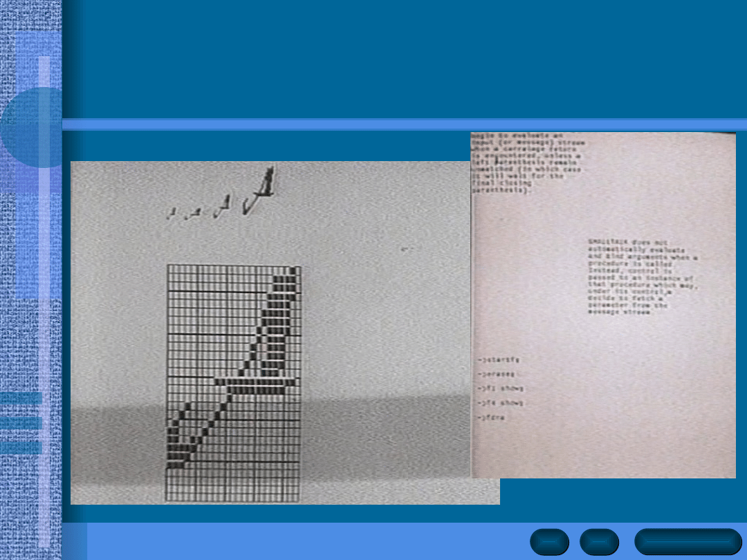Click the blue circle on the left sidebar

(x=31, y=128)
